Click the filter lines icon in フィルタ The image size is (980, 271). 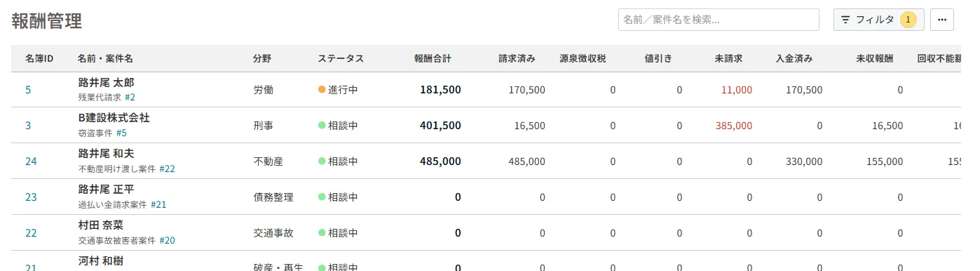pyautogui.click(x=845, y=20)
